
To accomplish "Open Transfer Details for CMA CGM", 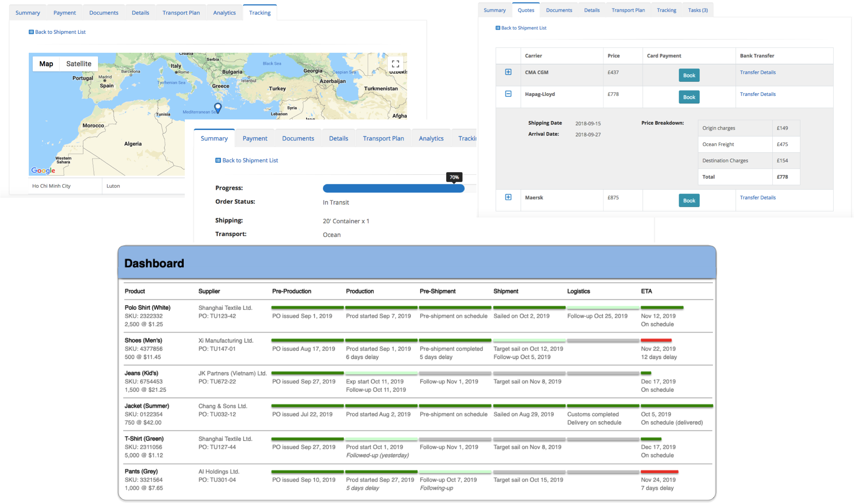I will click(x=758, y=72).
